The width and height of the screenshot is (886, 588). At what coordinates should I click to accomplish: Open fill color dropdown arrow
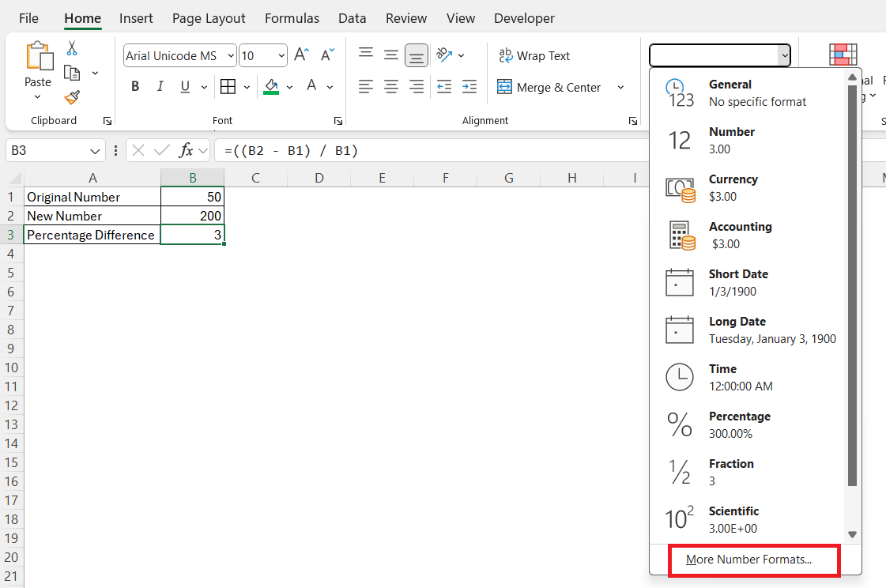point(289,87)
